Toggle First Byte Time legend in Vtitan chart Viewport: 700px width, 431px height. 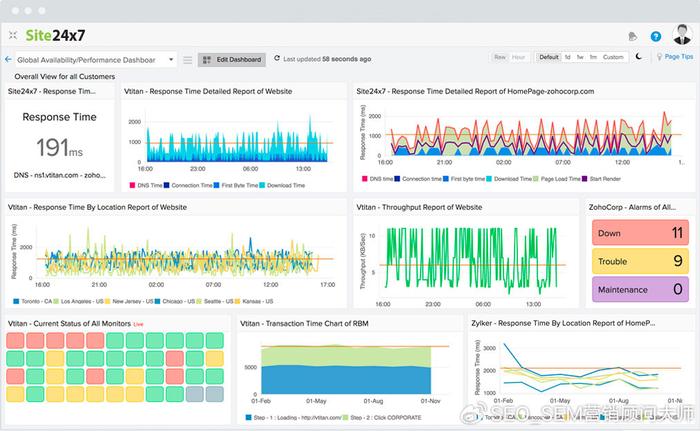pyautogui.click(x=236, y=185)
